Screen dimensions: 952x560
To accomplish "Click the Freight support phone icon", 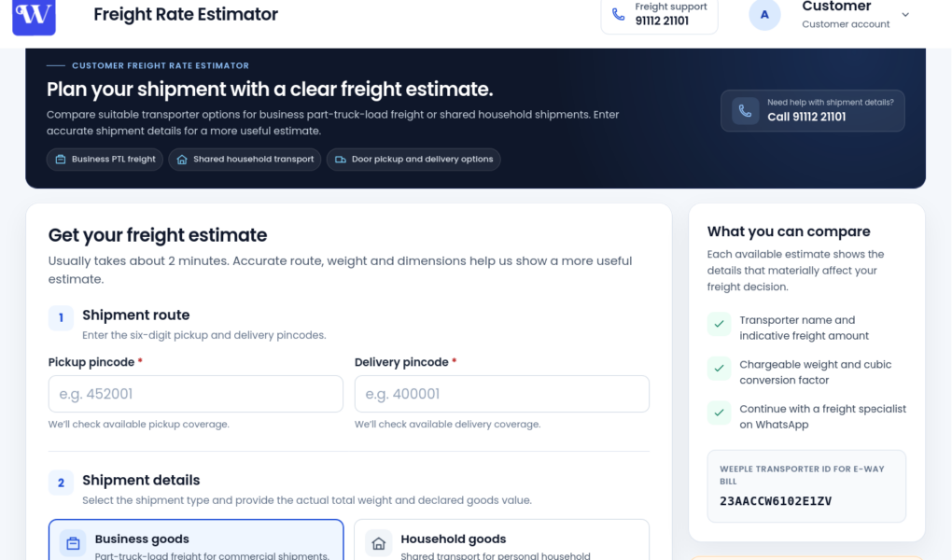I will tap(618, 14).
